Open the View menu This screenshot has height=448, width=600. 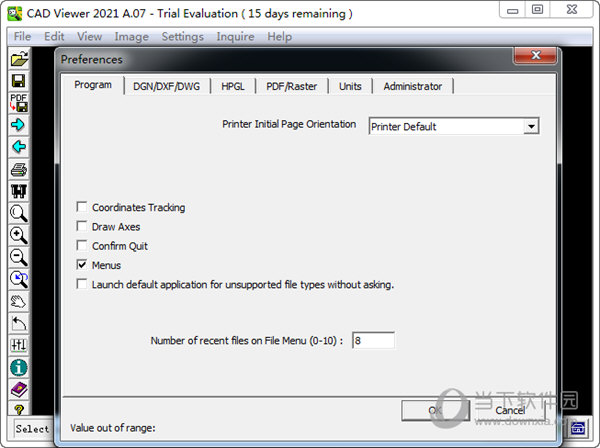(90, 37)
